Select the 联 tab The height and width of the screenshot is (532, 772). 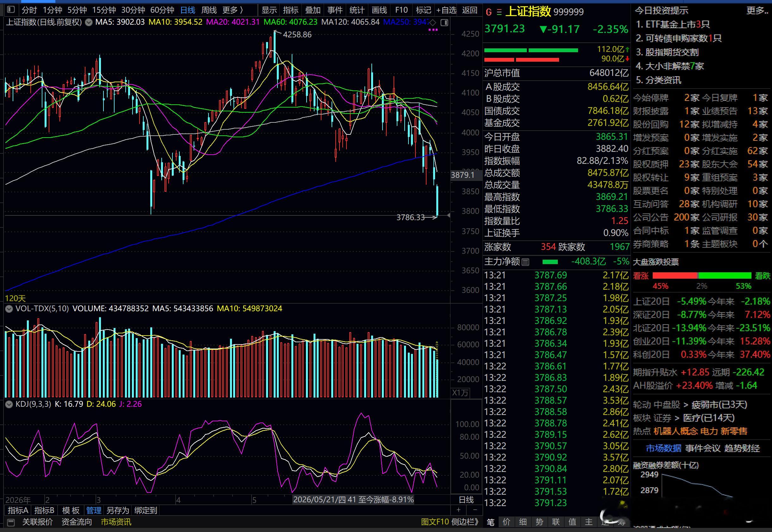556,522
